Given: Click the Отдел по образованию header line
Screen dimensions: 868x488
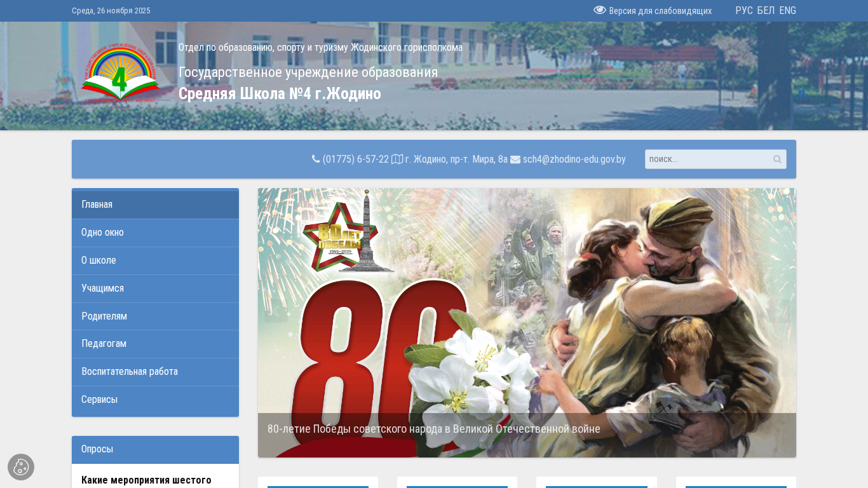Looking at the screenshot, I should [320, 48].
